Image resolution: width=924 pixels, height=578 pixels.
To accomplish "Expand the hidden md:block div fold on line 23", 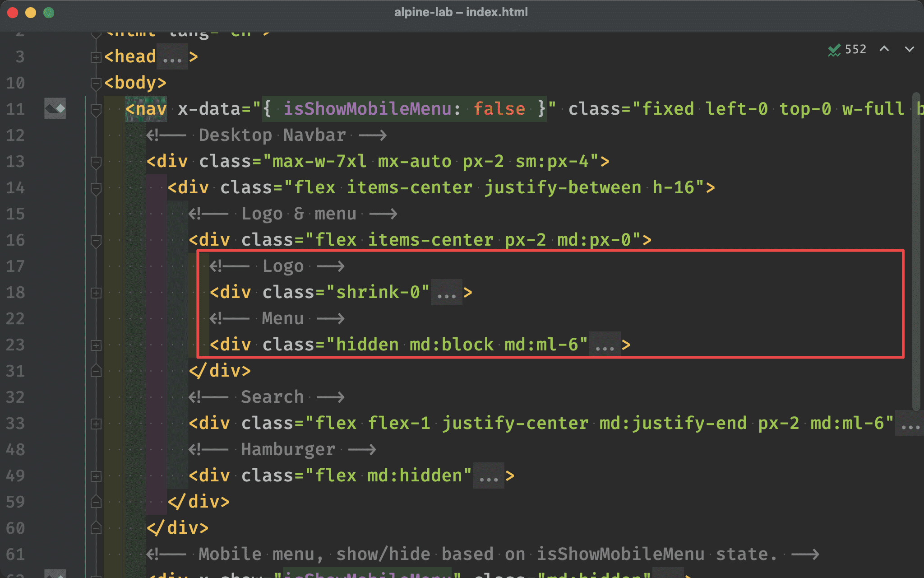I will pyautogui.click(x=96, y=345).
